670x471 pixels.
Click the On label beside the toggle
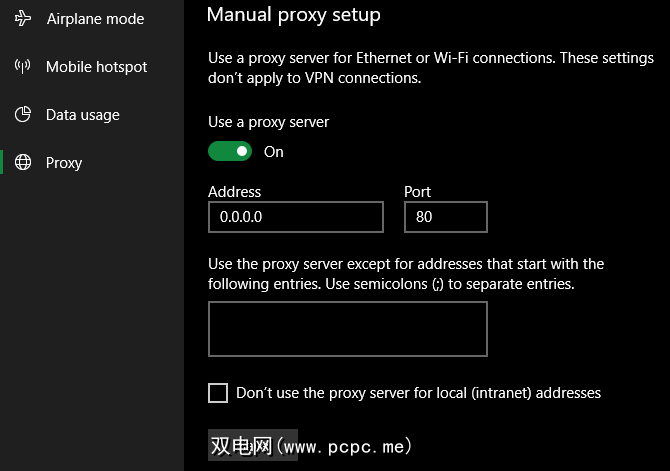pos(274,152)
